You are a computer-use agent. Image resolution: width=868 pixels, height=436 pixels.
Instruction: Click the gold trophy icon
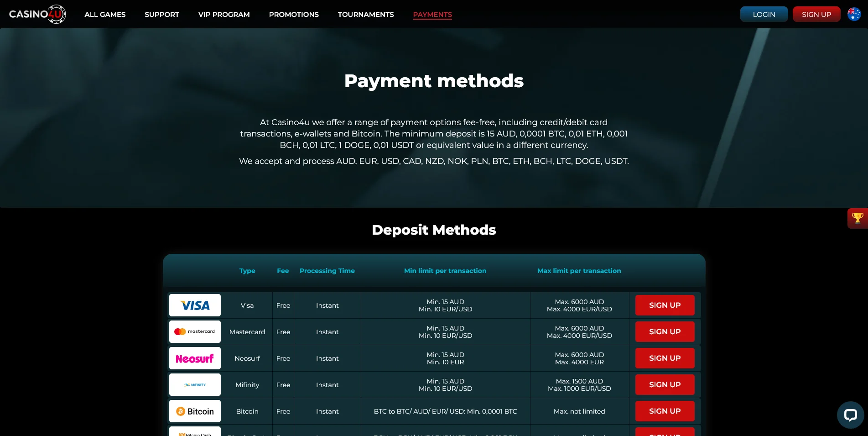[x=858, y=218]
